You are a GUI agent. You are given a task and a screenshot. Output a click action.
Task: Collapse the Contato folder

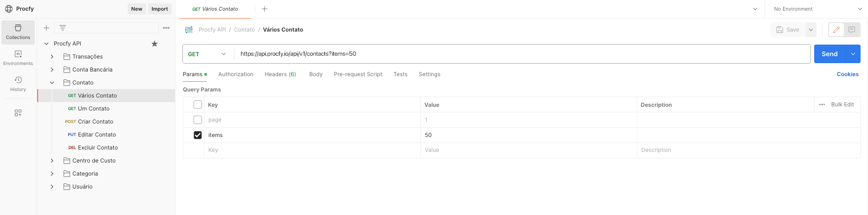(x=52, y=83)
